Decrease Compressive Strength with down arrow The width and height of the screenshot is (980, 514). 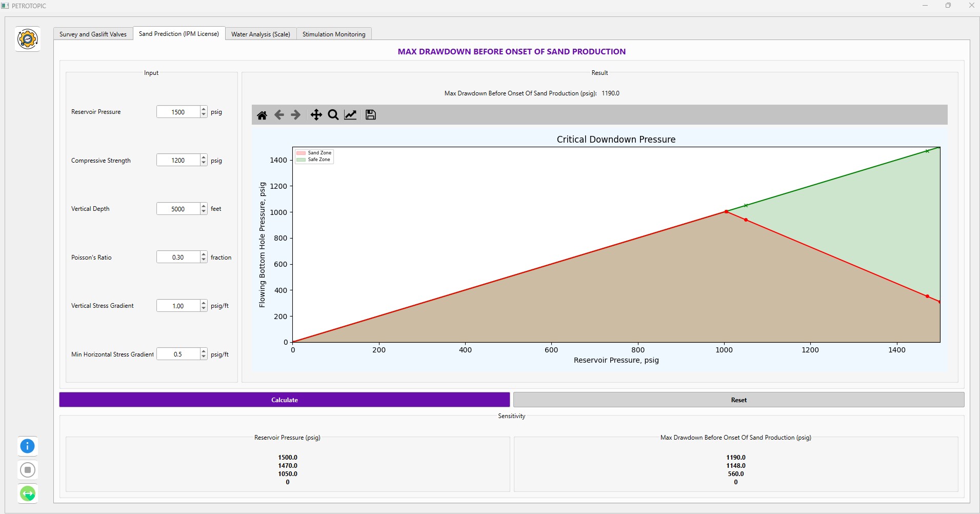(x=204, y=163)
